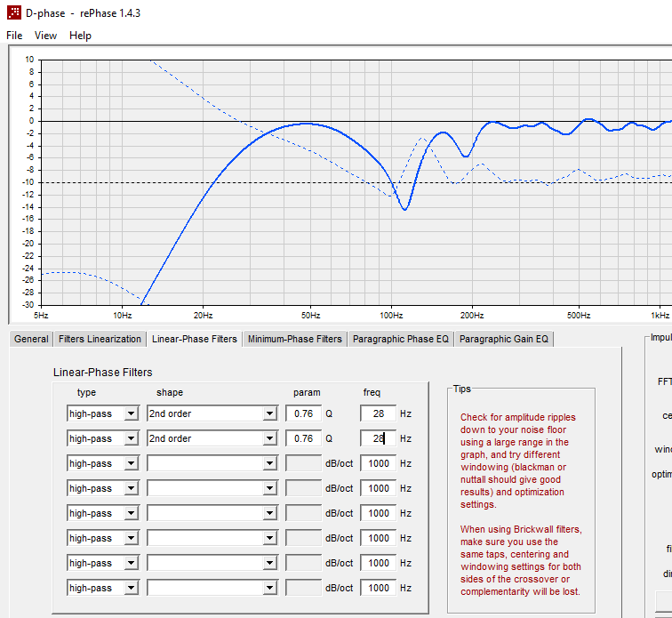Click the second row Q param field 0.76
The height and width of the screenshot is (618, 672).
click(303, 438)
